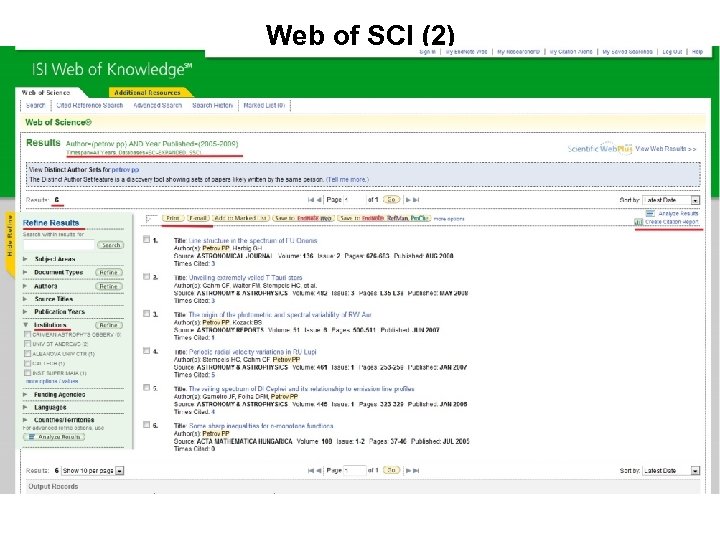Check result 3 RW Aur variability checkbox

[x=146, y=314]
